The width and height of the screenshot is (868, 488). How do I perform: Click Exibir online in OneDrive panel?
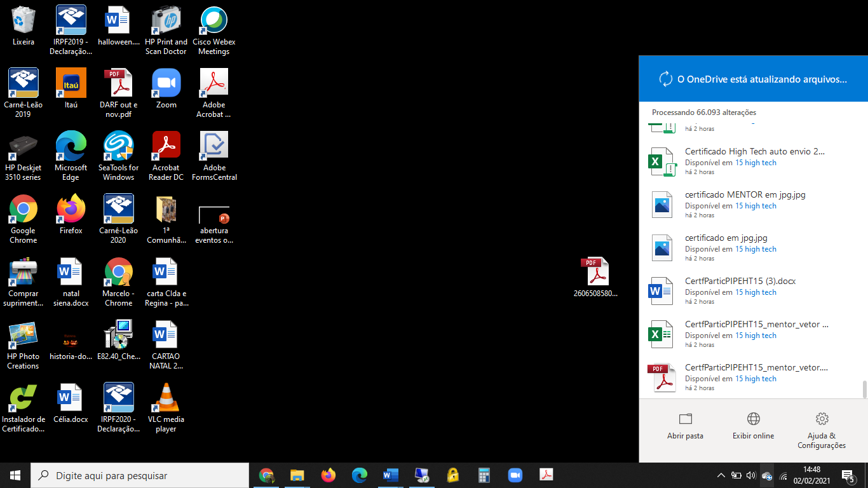coord(754,426)
